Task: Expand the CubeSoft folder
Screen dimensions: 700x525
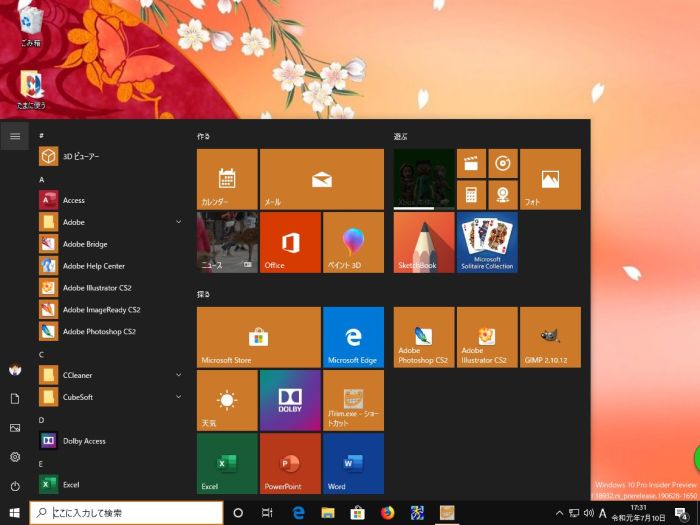Action: (178, 397)
